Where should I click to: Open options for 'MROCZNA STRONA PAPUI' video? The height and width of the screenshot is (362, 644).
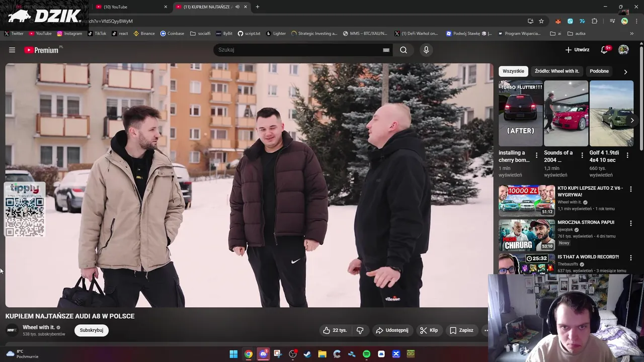pyautogui.click(x=631, y=223)
